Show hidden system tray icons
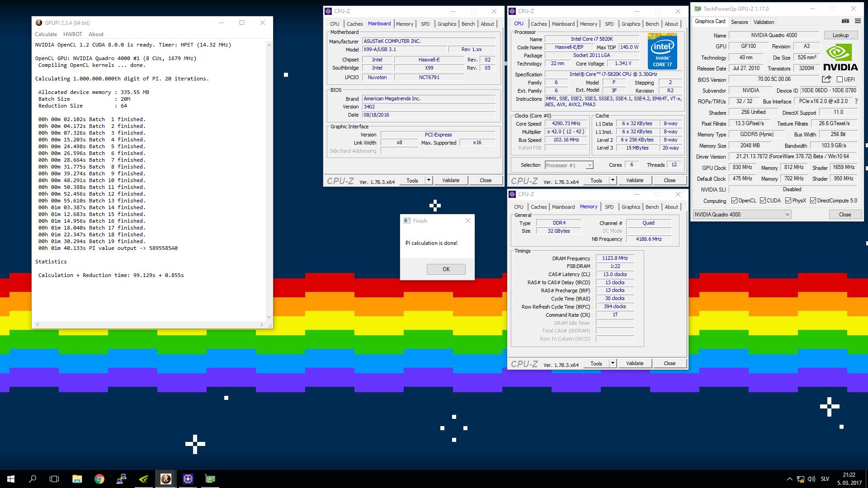This screenshot has width=868, height=488. pyautogui.click(x=789, y=479)
